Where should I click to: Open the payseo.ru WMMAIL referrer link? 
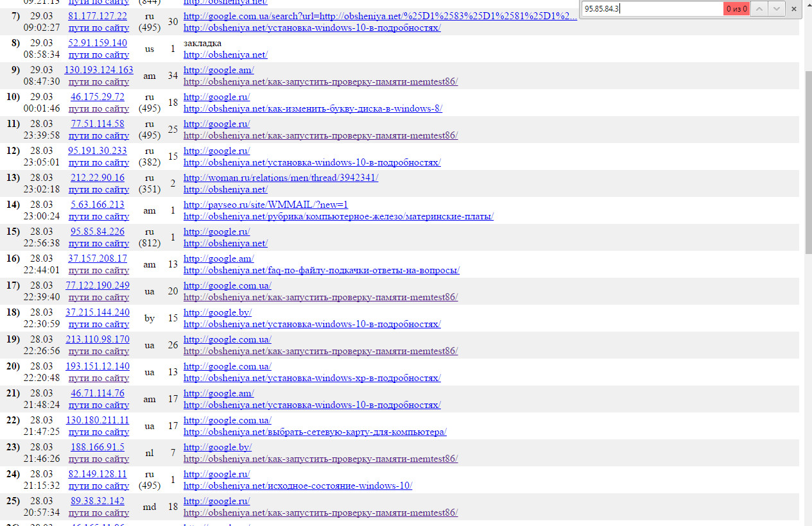tap(266, 205)
